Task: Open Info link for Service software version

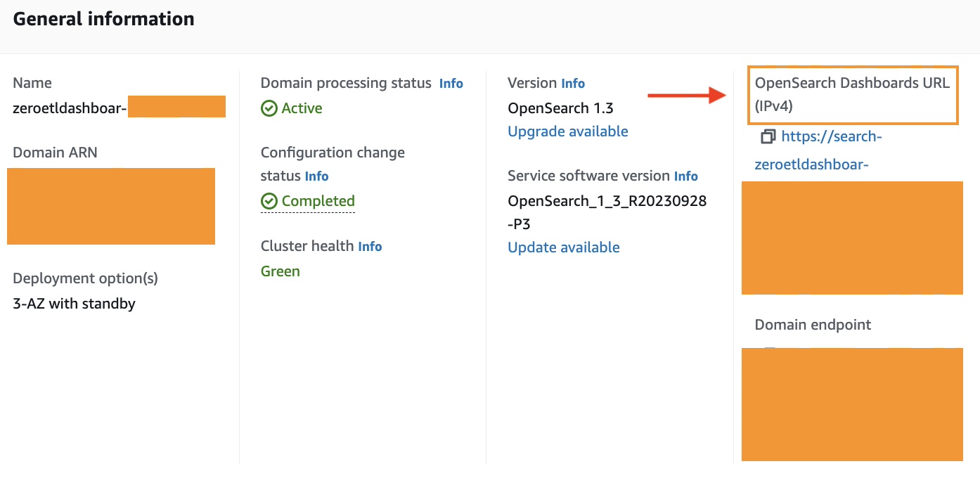Action: (x=686, y=176)
